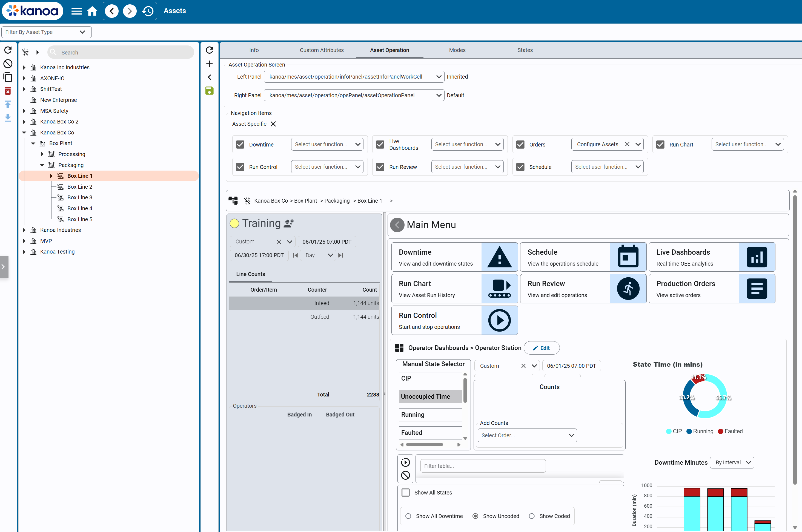Collapse the details panel with the left chevron
802x532 pixels.
click(x=210, y=77)
